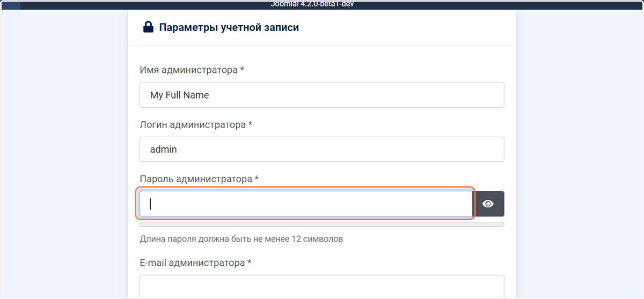The height and width of the screenshot is (299, 644).
Task: Toggle password visibility eye button
Action: [x=488, y=204]
